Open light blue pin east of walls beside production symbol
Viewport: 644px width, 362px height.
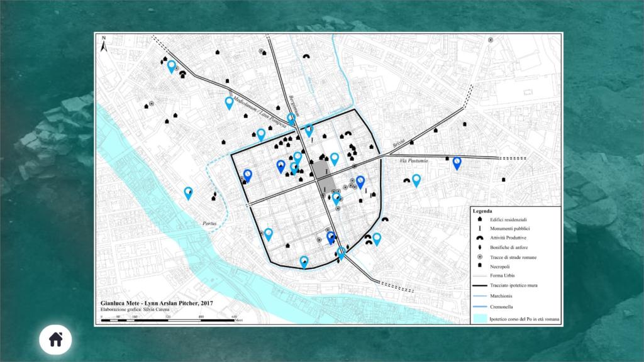416,180
